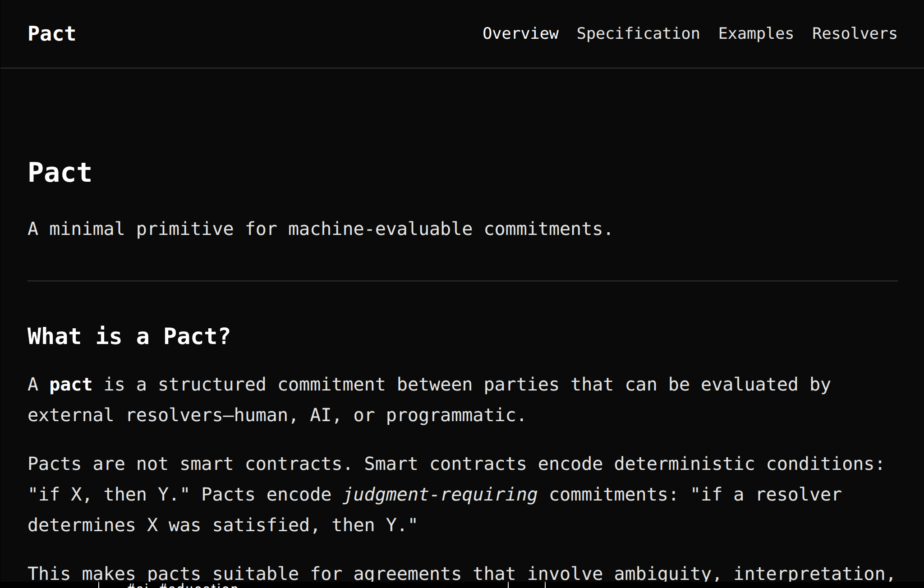Click the "Pacts are not smart contracts" sentence
This screenshot has height=588, width=924.
[189, 464]
